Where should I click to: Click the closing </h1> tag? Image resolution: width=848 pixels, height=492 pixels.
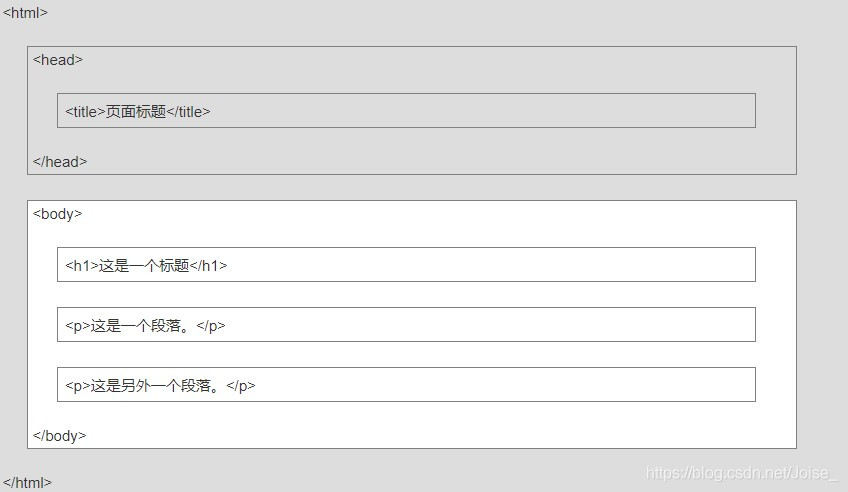pos(208,266)
